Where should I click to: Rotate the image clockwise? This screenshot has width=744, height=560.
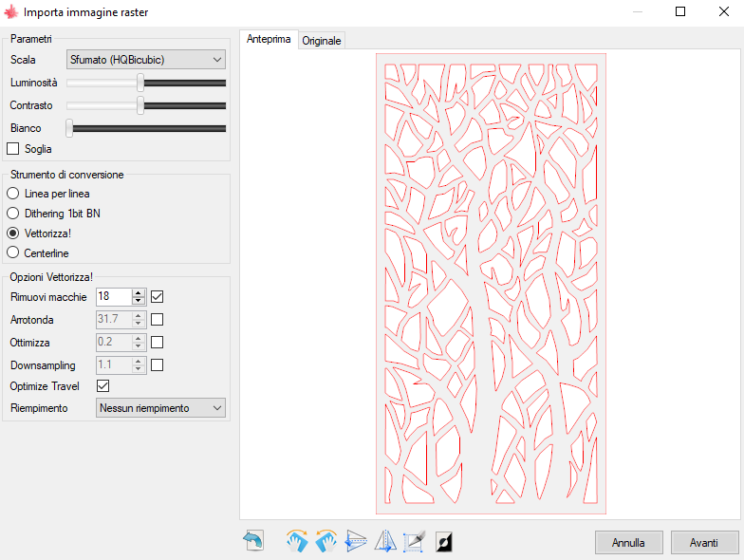(x=297, y=541)
